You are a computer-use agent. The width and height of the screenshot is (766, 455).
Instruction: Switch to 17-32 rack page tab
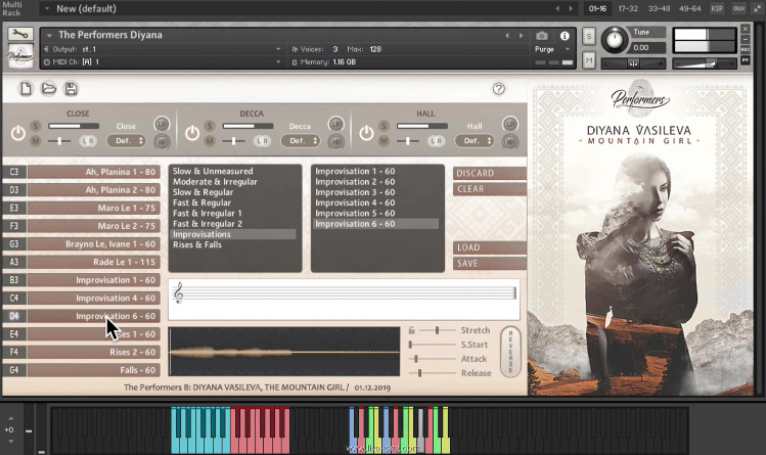pyautogui.click(x=628, y=8)
